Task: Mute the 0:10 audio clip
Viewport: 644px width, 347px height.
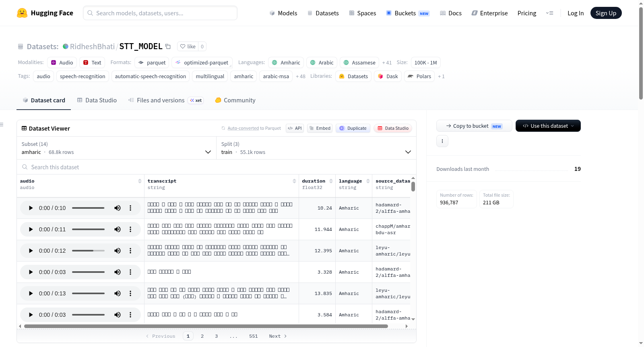Action: [x=118, y=208]
